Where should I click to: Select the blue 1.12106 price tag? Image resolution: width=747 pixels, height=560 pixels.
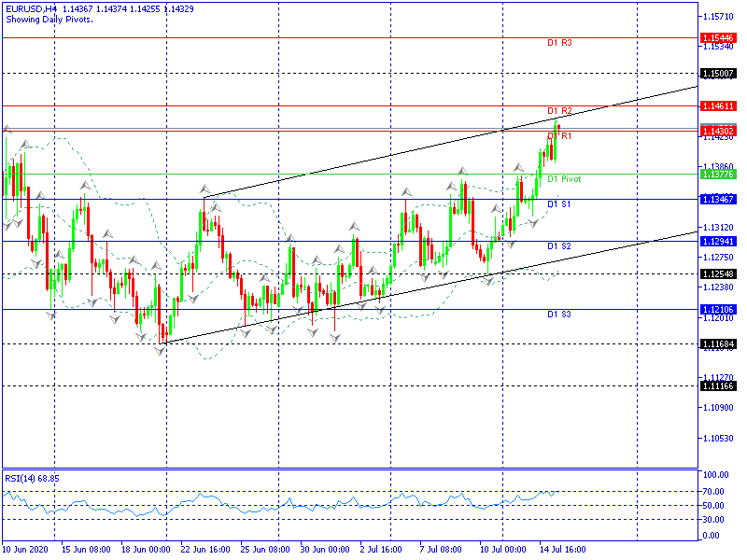tap(718, 309)
